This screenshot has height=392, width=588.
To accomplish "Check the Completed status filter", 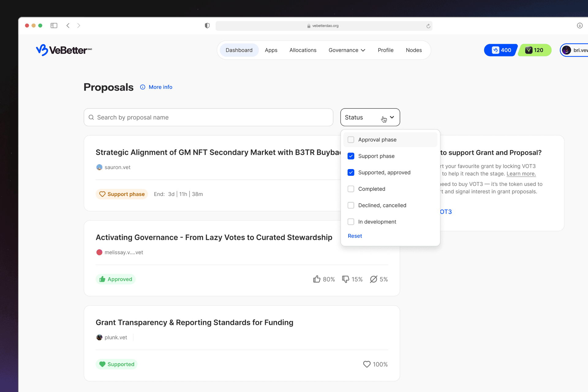I will [351, 189].
